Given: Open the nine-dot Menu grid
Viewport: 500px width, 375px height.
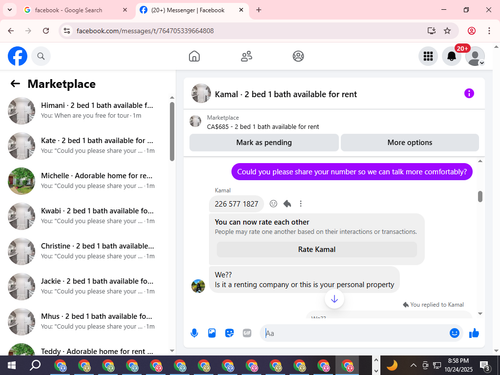Looking at the screenshot, I should 428,56.
